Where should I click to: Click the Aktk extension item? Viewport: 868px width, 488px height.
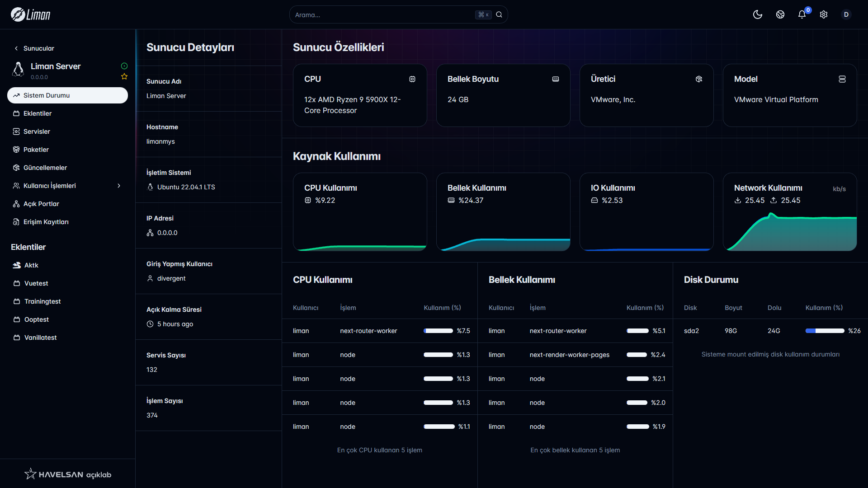pos(31,264)
